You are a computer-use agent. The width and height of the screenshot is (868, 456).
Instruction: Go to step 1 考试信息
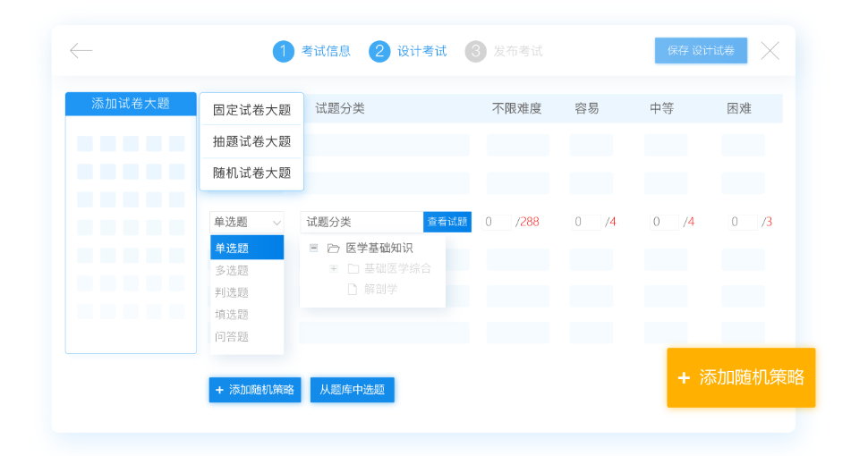311,51
